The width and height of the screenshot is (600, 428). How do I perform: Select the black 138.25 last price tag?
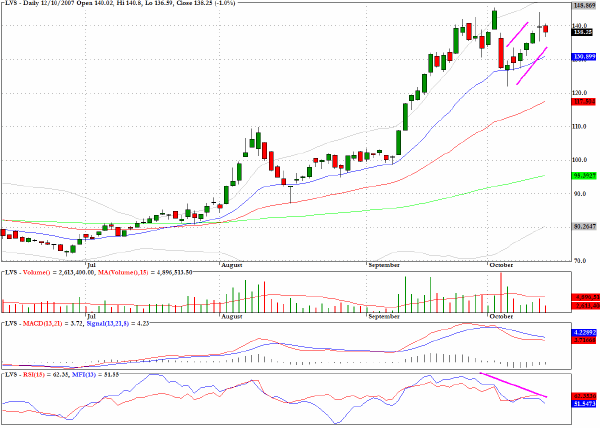[582, 33]
